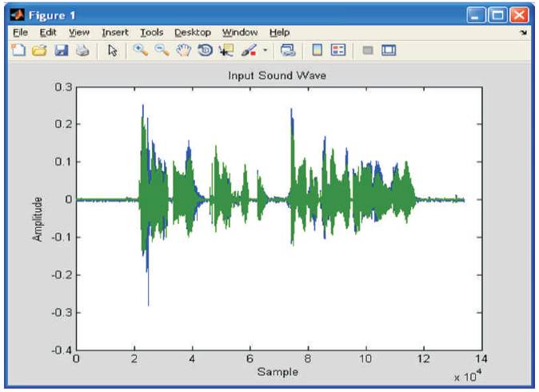The height and width of the screenshot is (392, 539).
Task: Click the New Figure icon
Action: click(x=18, y=50)
